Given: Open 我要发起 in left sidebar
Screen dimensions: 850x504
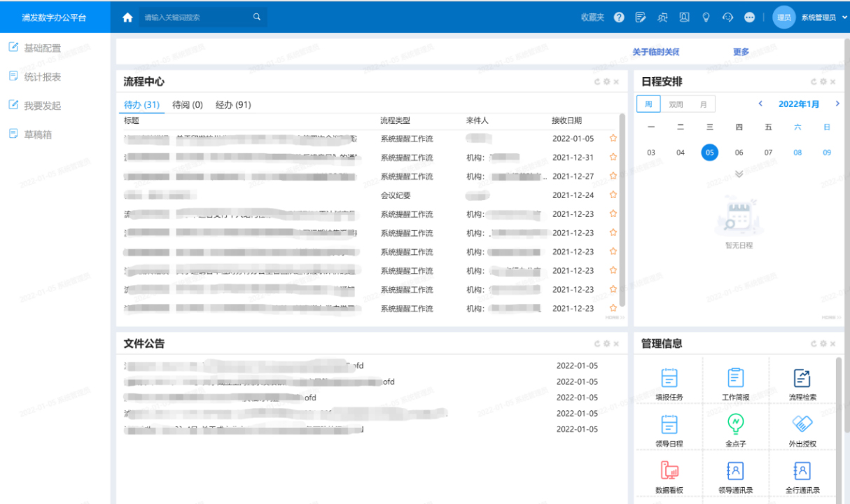Looking at the screenshot, I should click(x=42, y=106).
